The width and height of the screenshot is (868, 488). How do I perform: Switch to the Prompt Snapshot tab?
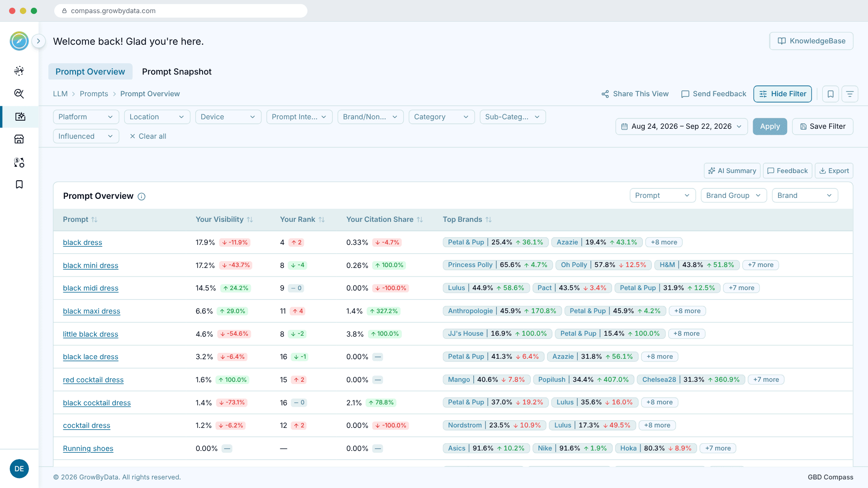pos(177,71)
